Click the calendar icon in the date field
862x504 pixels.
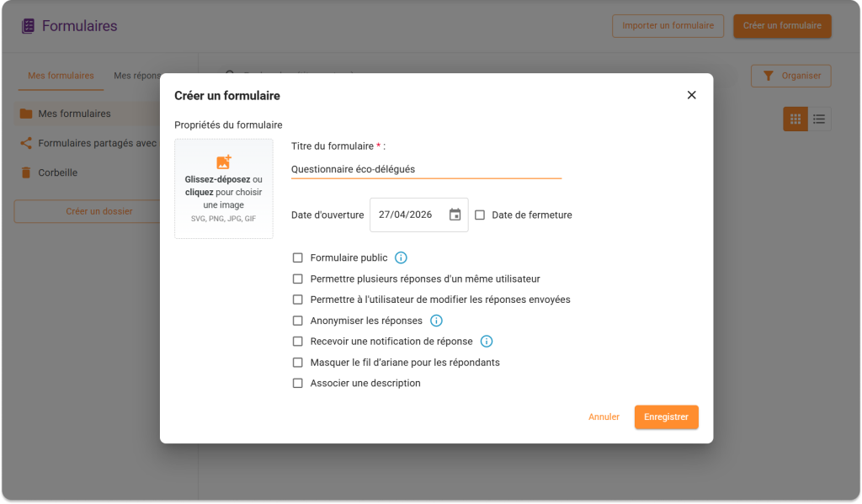coord(455,215)
